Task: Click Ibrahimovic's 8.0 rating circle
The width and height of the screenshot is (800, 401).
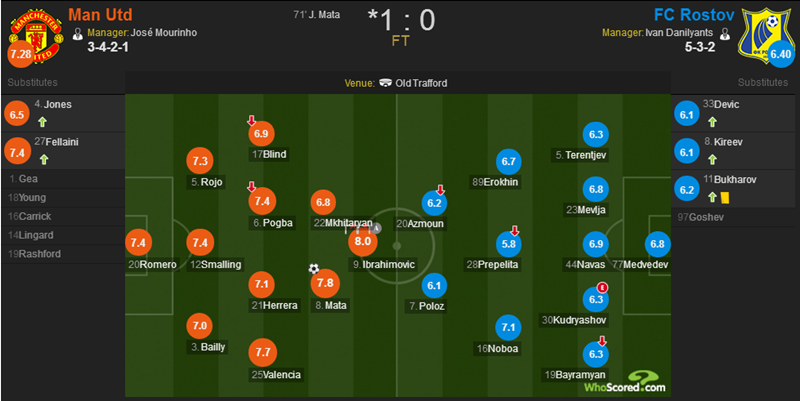Action: [362, 242]
